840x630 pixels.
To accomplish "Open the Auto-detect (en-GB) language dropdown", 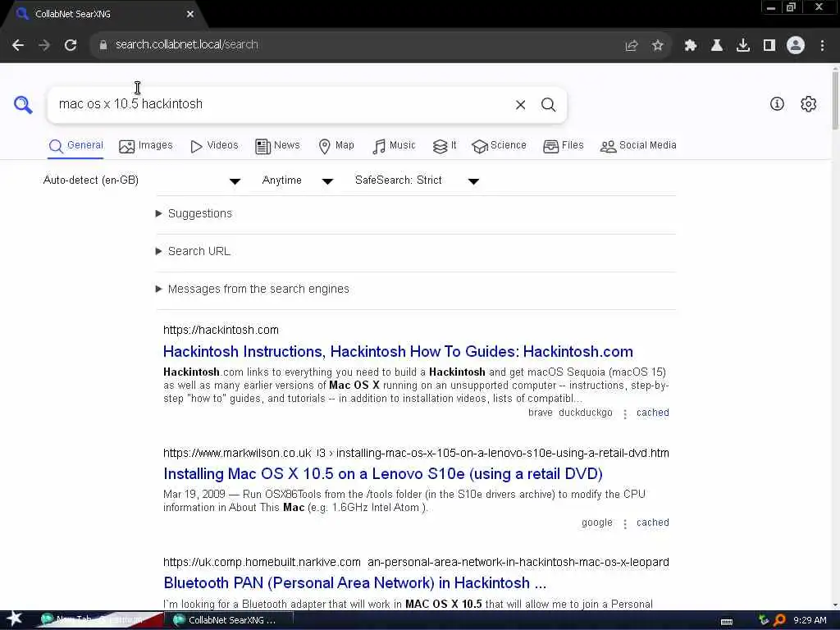I will [142, 180].
